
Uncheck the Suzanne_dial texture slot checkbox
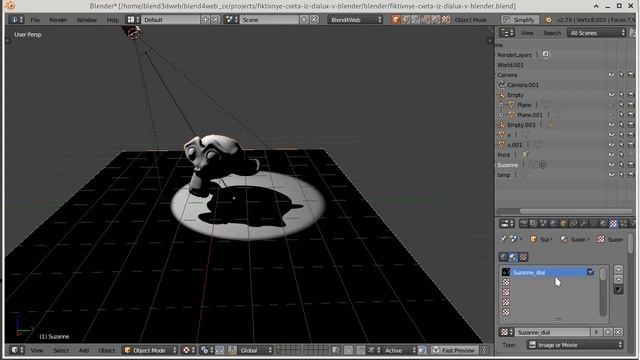590,272
